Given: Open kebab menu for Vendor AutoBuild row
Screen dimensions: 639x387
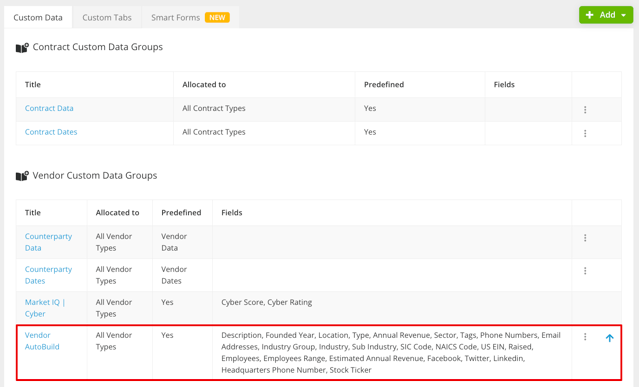Looking at the screenshot, I should pyautogui.click(x=585, y=336).
